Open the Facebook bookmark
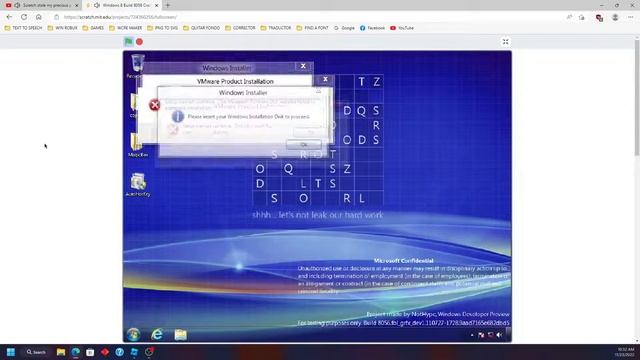Viewport: 640px width, 360px height. click(x=372, y=28)
